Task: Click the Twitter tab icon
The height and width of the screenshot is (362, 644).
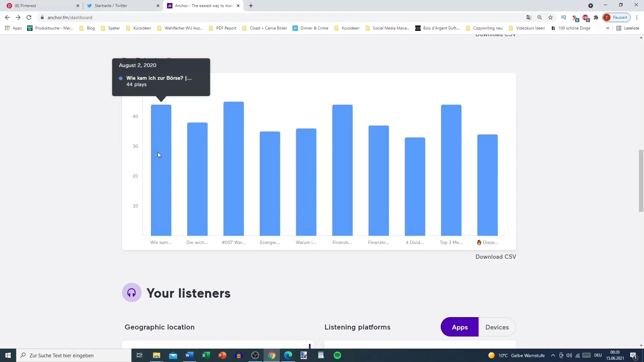Action: pyautogui.click(x=89, y=5)
